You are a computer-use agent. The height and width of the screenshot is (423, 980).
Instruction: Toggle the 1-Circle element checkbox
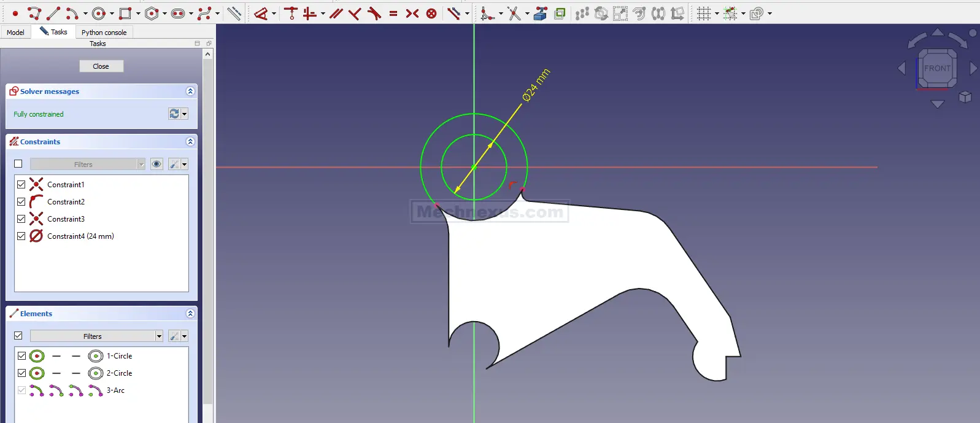click(21, 355)
